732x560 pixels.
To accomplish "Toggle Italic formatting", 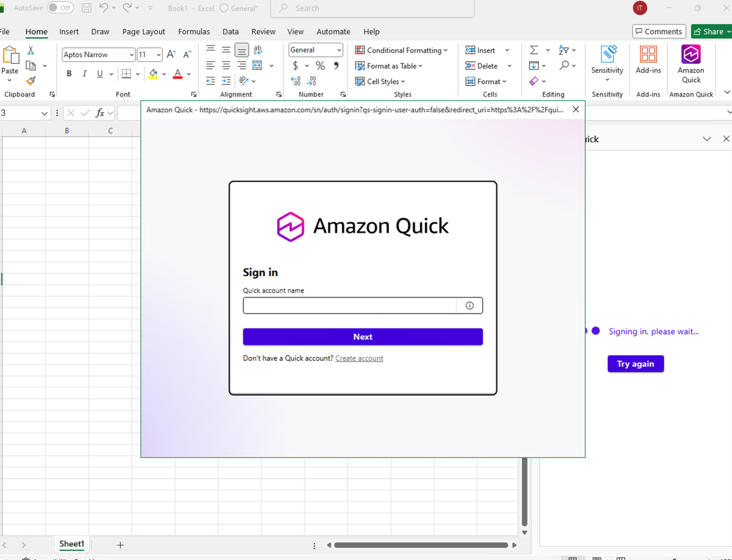I will pos(85,74).
